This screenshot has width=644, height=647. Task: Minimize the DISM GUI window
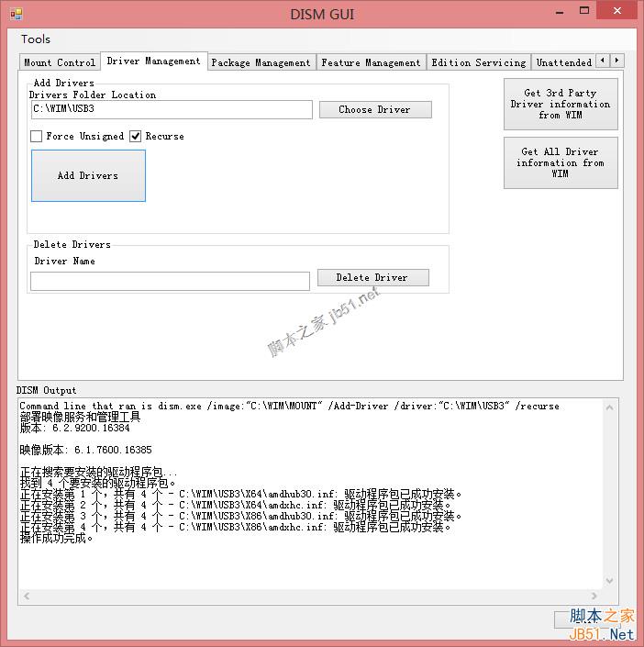[x=560, y=12]
